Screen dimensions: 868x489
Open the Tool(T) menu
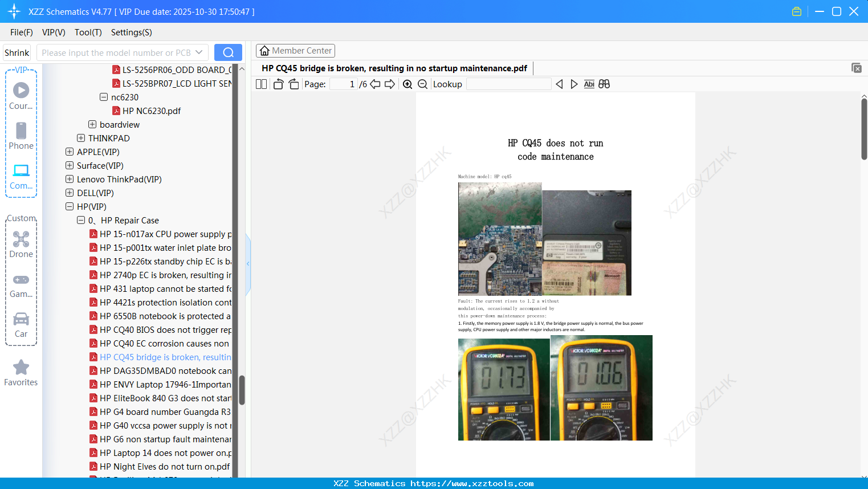(88, 32)
